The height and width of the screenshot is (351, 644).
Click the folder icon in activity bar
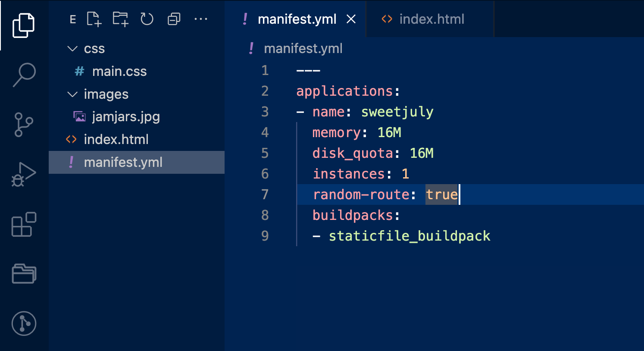(x=24, y=273)
